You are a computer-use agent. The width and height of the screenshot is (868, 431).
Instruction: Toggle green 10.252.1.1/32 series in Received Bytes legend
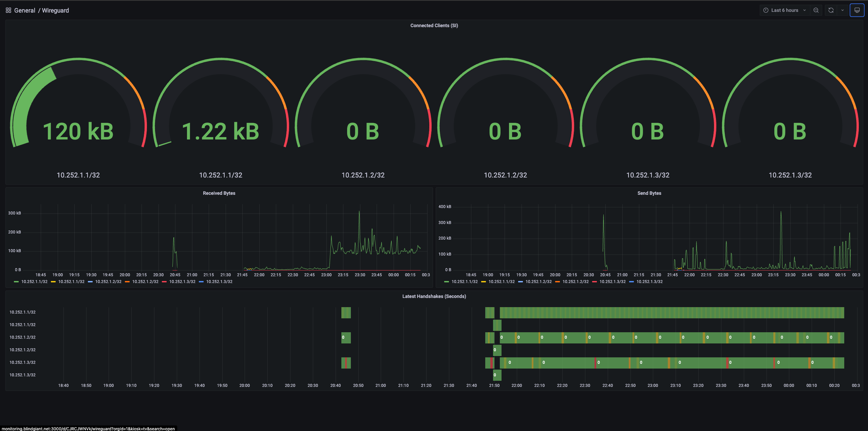point(34,282)
